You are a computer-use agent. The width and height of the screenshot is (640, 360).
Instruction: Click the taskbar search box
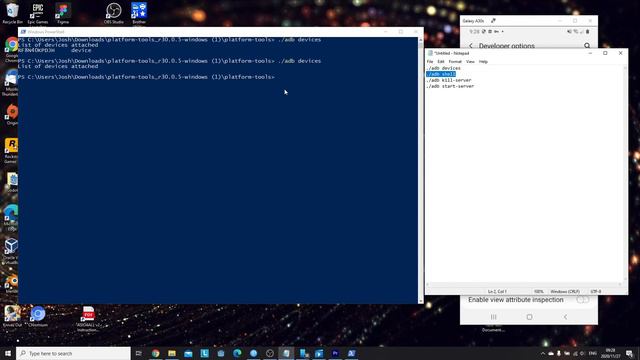click(x=73, y=353)
